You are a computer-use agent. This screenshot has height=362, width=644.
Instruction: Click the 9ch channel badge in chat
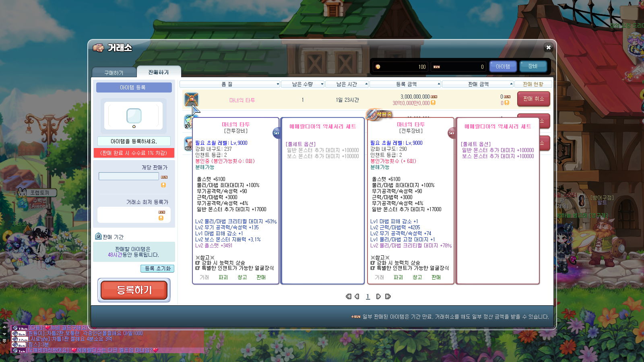(19, 333)
